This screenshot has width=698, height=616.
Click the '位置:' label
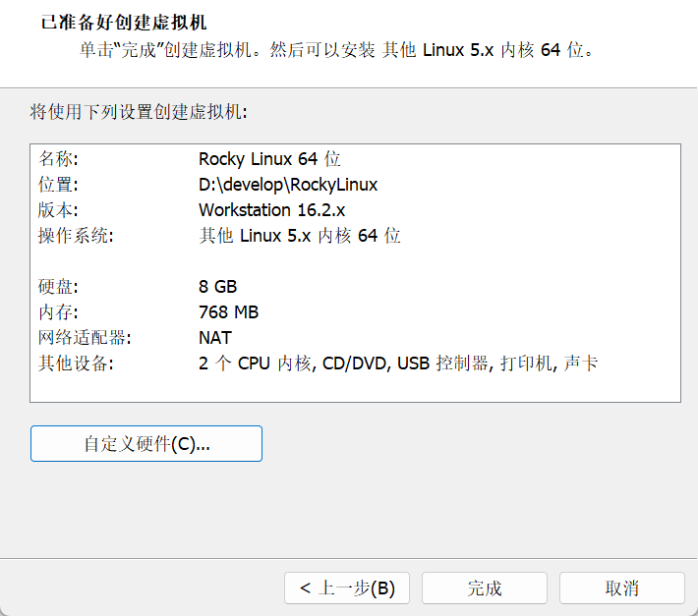58,185
